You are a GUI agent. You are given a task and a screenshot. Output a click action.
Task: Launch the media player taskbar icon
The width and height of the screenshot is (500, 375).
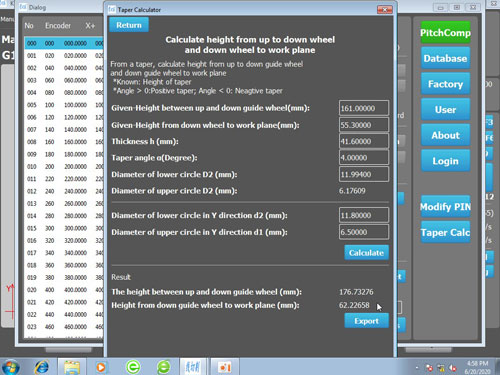[101, 367]
